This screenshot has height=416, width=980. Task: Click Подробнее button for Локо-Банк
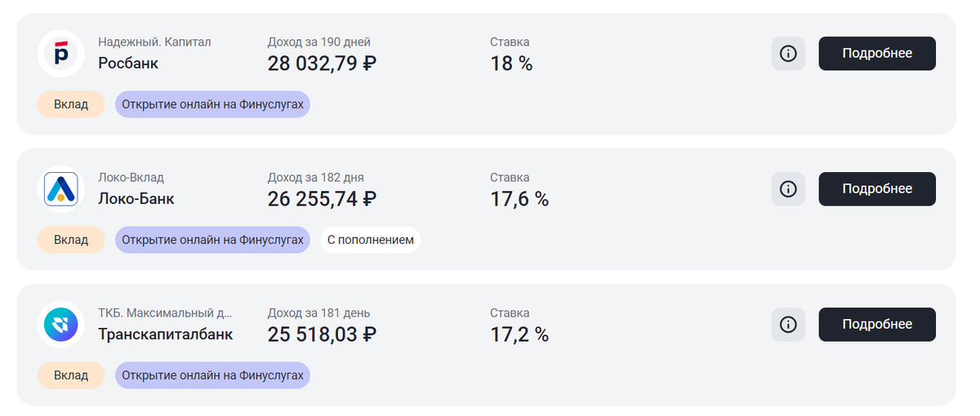877,188
